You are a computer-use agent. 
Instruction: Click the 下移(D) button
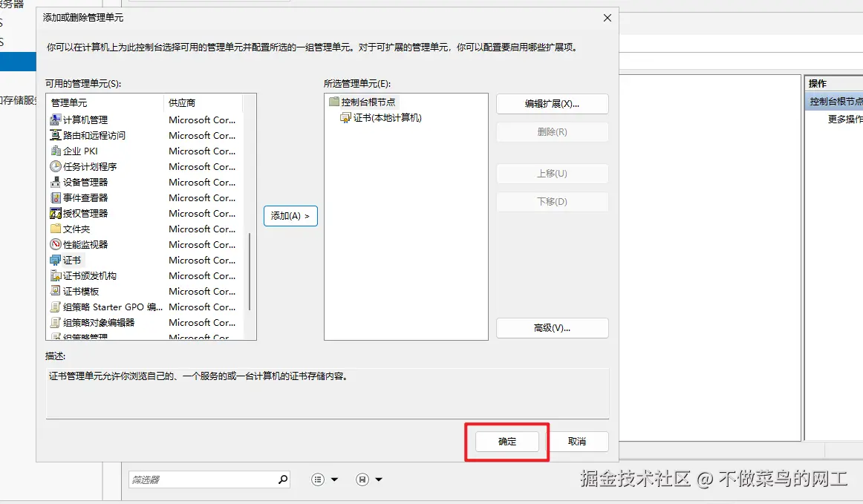tap(552, 202)
